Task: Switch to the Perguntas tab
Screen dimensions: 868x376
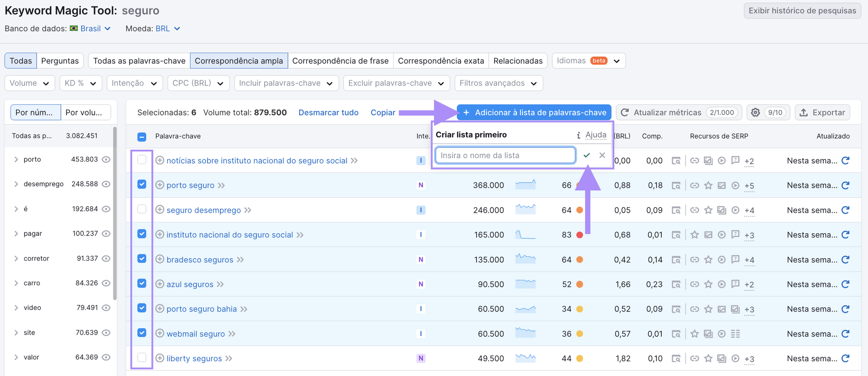Action: click(x=60, y=61)
